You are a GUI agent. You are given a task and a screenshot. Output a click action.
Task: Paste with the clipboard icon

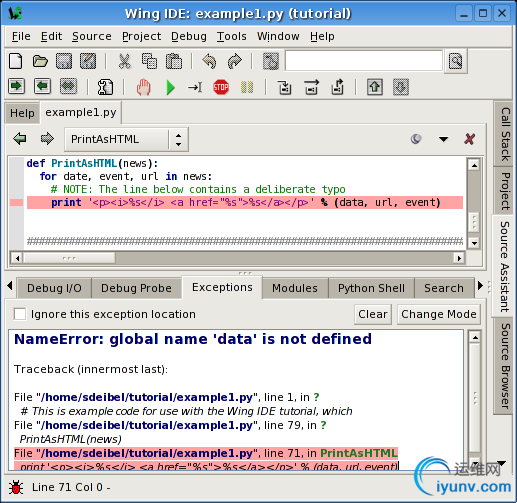174,61
